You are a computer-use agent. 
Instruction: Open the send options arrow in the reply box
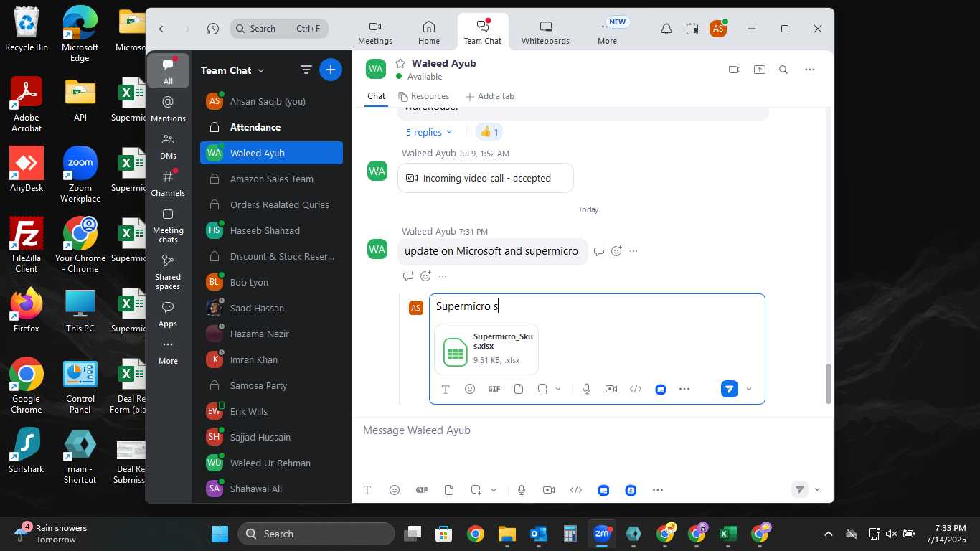point(749,389)
